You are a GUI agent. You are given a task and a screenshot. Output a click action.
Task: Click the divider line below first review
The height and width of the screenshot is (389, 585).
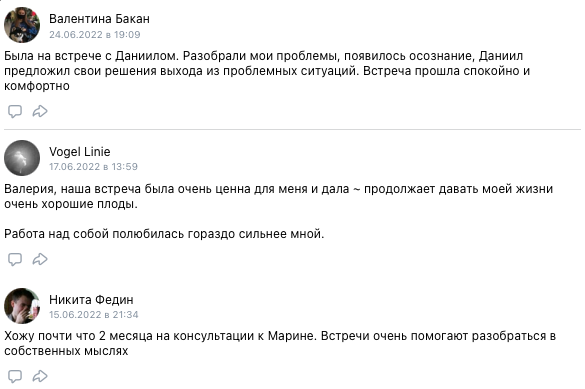tap(292, 129)
